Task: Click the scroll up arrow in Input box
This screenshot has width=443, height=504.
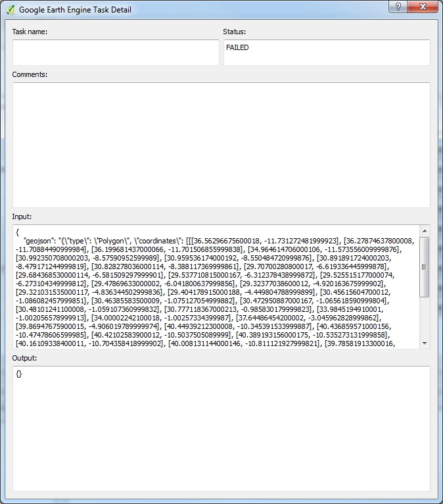Action: (x=425, y=230)
